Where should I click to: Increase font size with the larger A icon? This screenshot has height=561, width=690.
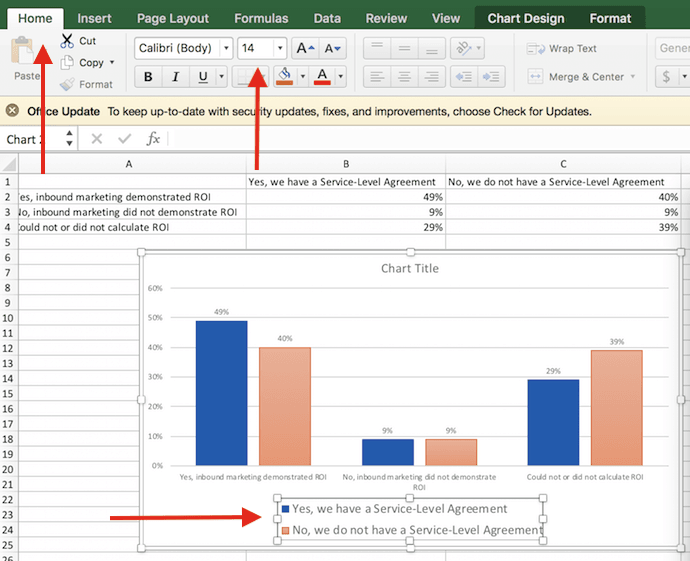click(x=305, y=48)
